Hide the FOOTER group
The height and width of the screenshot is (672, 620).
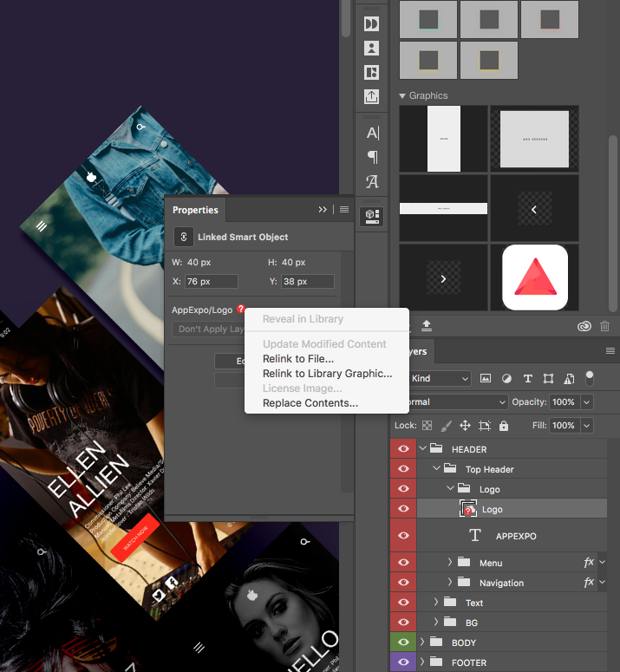pos(403,662)
